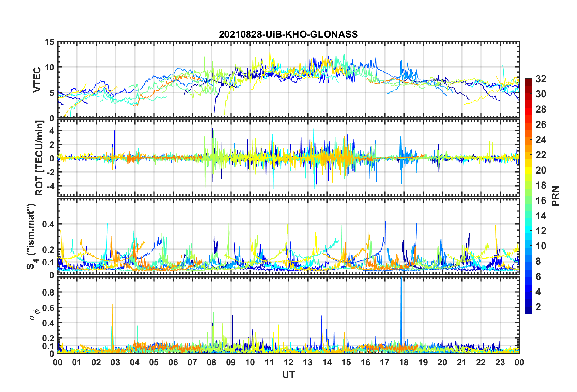Select UT axis hour label 03
The image size is (577, 392).
coord(115,362)
